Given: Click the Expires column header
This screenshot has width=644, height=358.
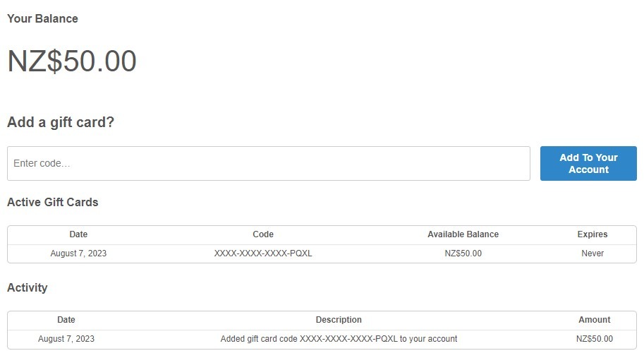Looking at the screenshot, I should click(593, 234).
